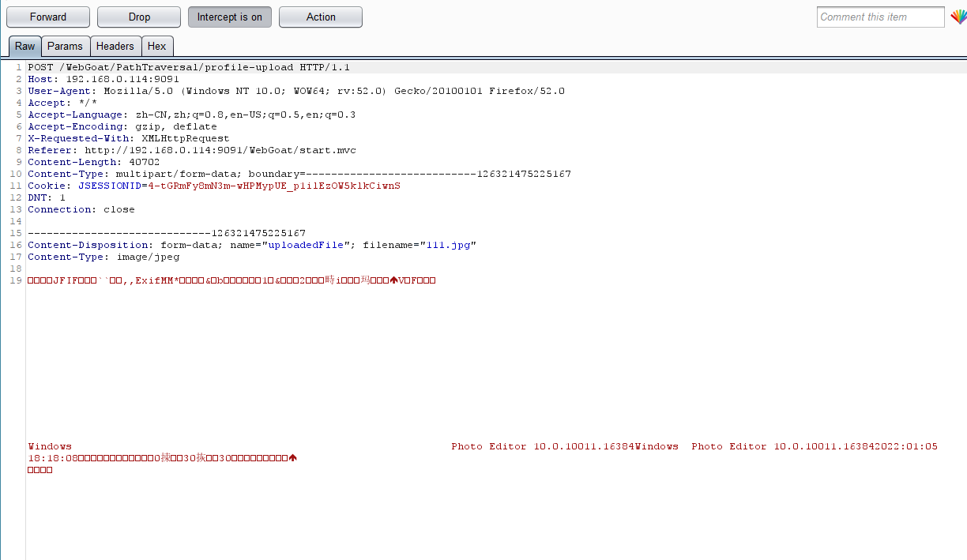Click the JFIF binary data line
The image size is (967, 560).
tap(231, 280)
